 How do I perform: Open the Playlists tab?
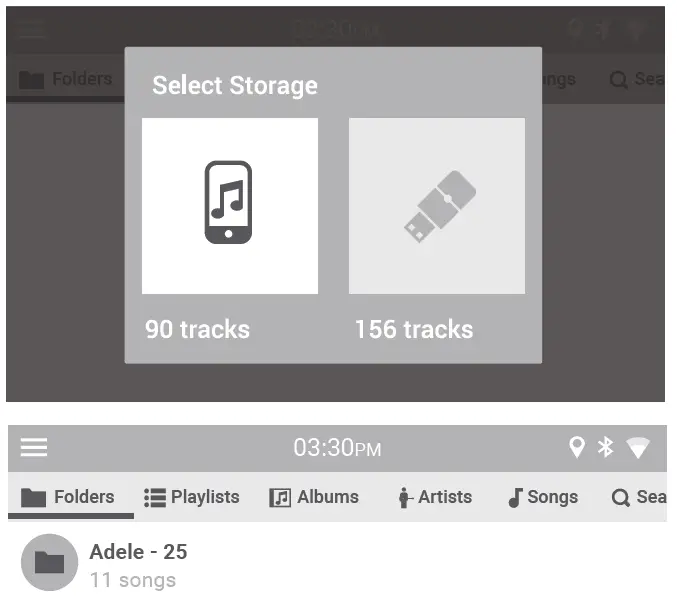192,497
